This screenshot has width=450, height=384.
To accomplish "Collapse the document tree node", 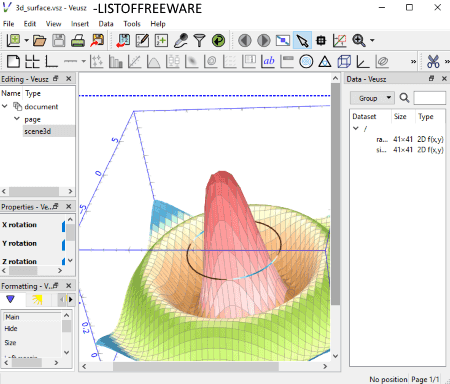I will (5, 106).
